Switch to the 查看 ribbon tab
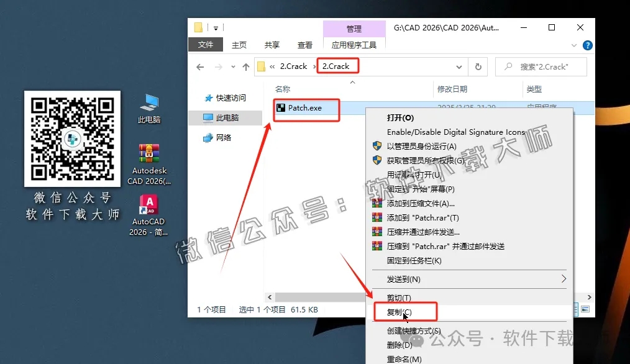 (x=304, y=45)
